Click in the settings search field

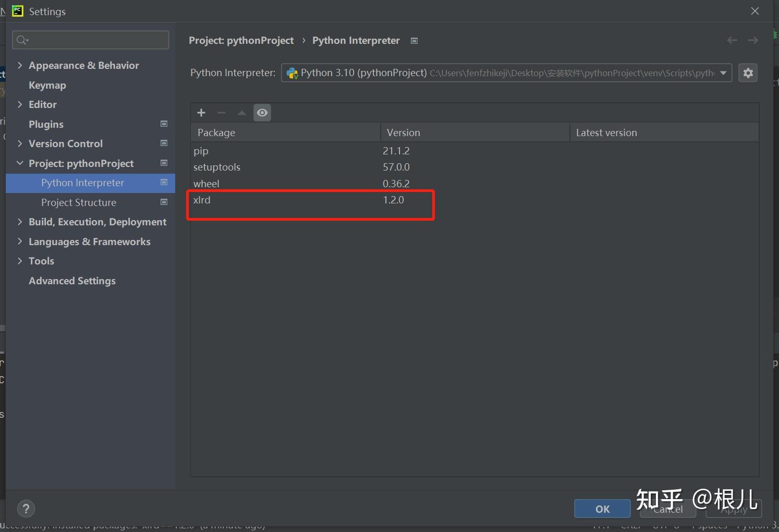[x=90, y=40]
